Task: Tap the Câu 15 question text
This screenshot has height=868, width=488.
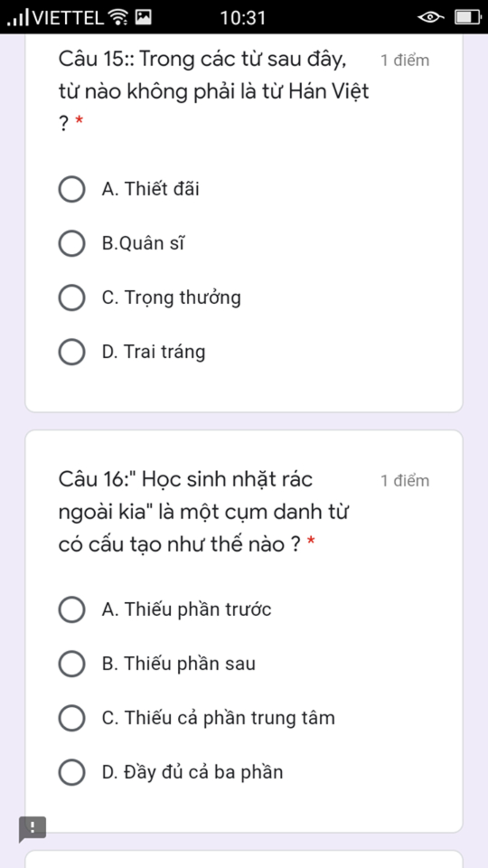Action: point(213,91)
